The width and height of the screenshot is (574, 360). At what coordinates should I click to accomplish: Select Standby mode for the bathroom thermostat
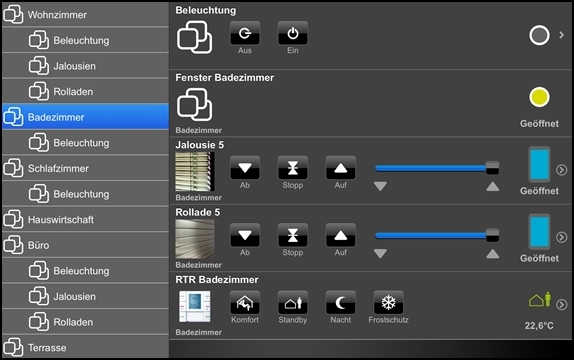click(x=292, y=303)
